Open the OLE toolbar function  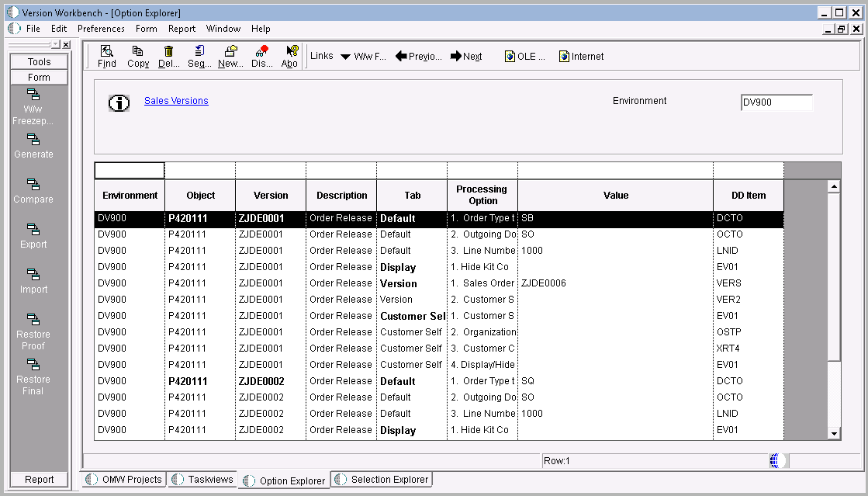point(520,56)
